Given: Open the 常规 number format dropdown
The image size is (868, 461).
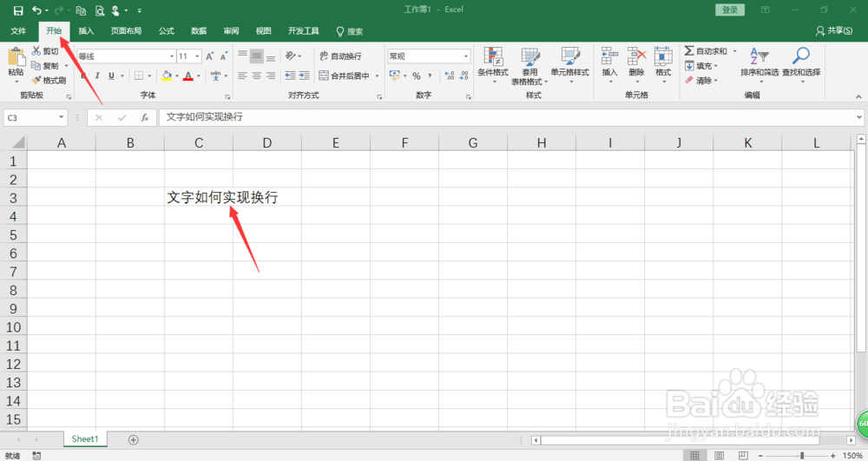Looking at the screenshot, I should click(465, 56).
